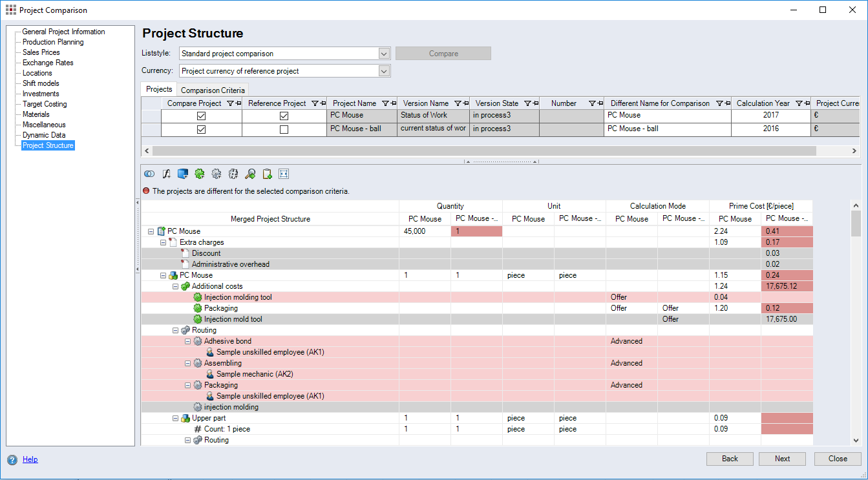Click the clipboard with plus icon
The image size is (868, 480).
267,174
